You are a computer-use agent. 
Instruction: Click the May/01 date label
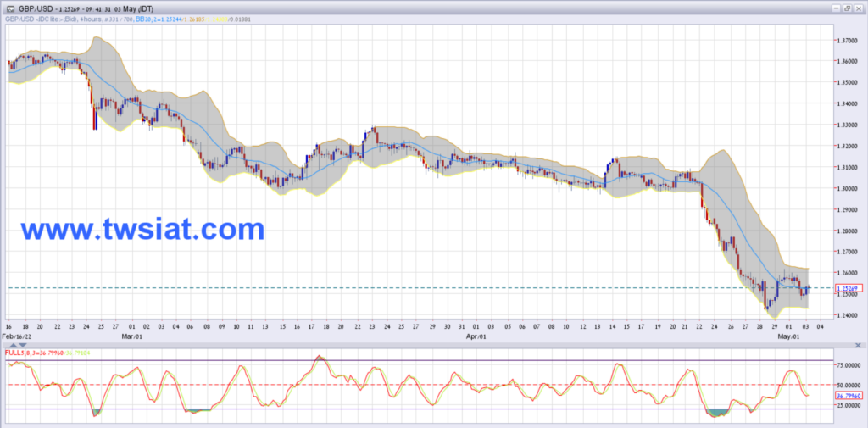(789, 336)
